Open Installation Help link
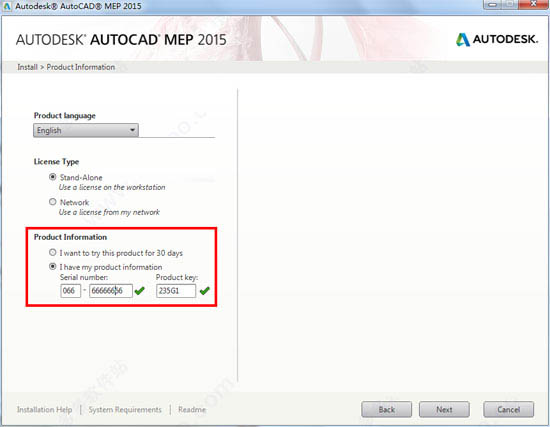Image resolution: width=550 pixels, height=427 pixels. coord(45,409)
